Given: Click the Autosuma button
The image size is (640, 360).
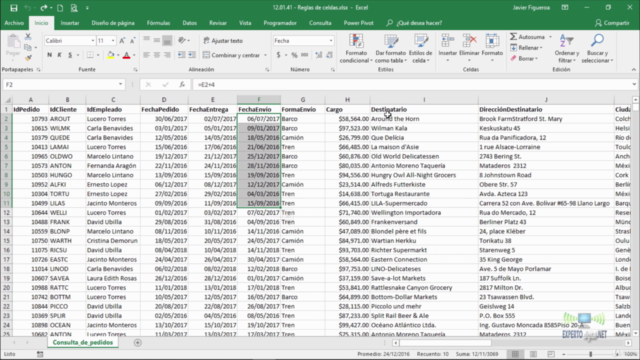Looking at the screenshot, I should point(527,37).
